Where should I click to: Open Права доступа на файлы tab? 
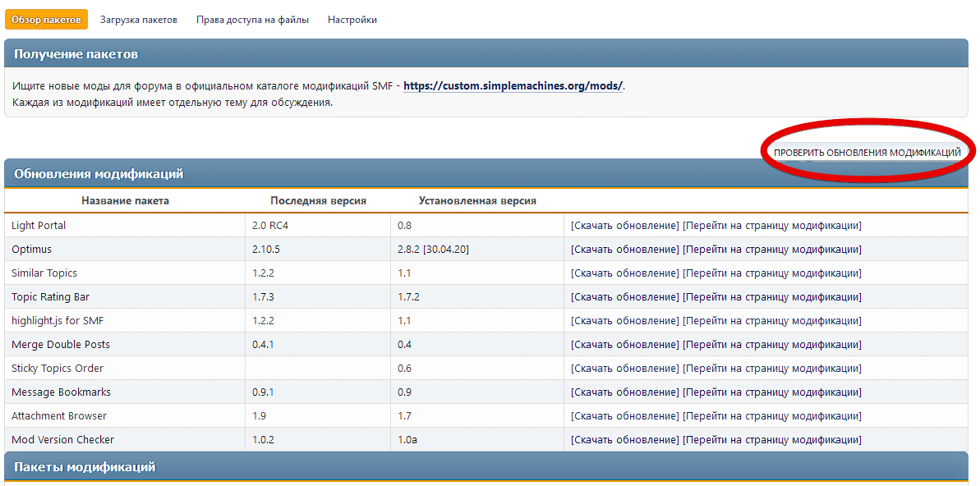[x=252, y=20]
